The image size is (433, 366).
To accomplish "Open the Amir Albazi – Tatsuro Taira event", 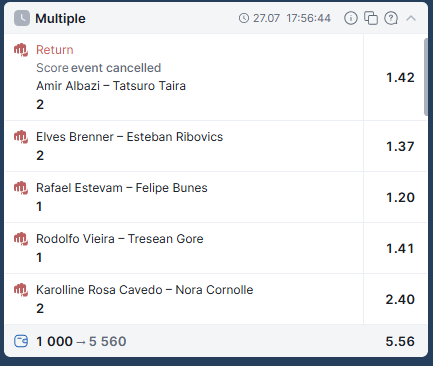I will tap(111, 86).
